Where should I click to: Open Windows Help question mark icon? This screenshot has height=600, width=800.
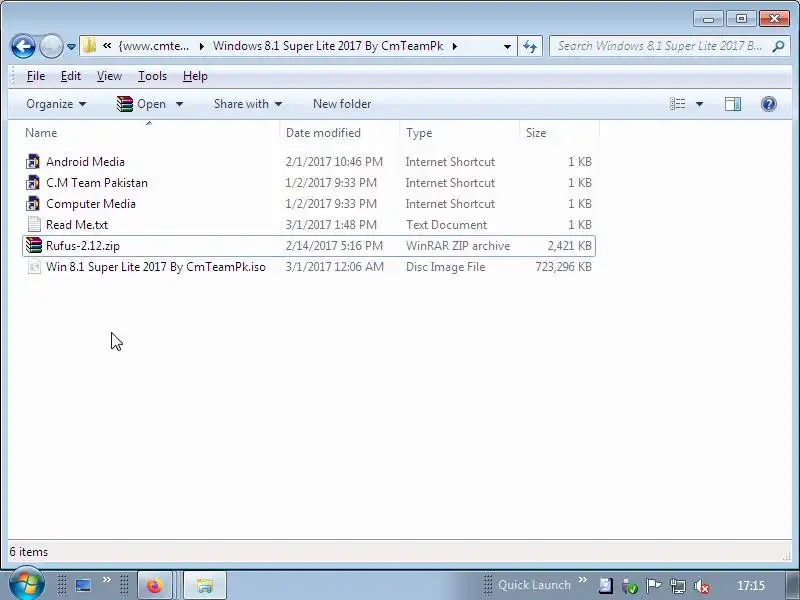click(768, 104)
